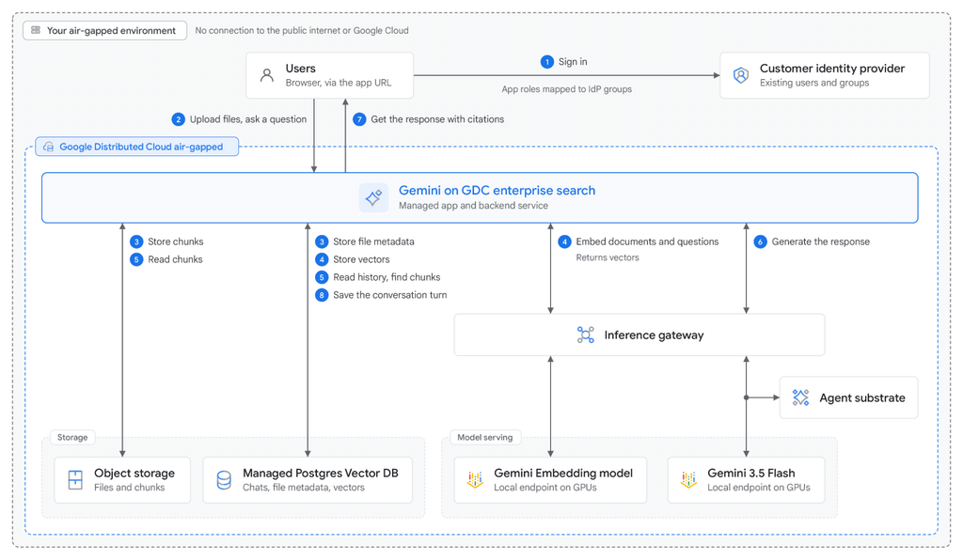This screenshot has height=560, width=963.
Task: Click the 'Inference gateway' title
Action: click(655, 335)
